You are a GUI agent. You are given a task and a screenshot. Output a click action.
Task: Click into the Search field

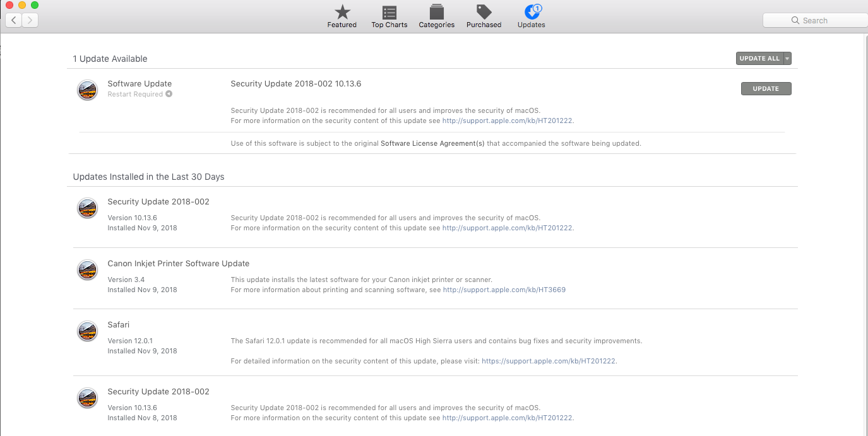[x=815, y=20]
